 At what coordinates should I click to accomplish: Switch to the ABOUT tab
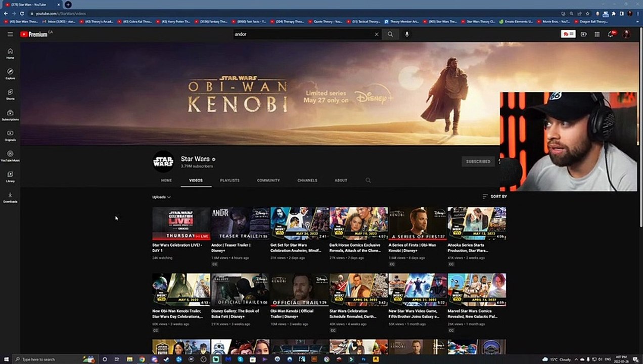click(341, 180)
